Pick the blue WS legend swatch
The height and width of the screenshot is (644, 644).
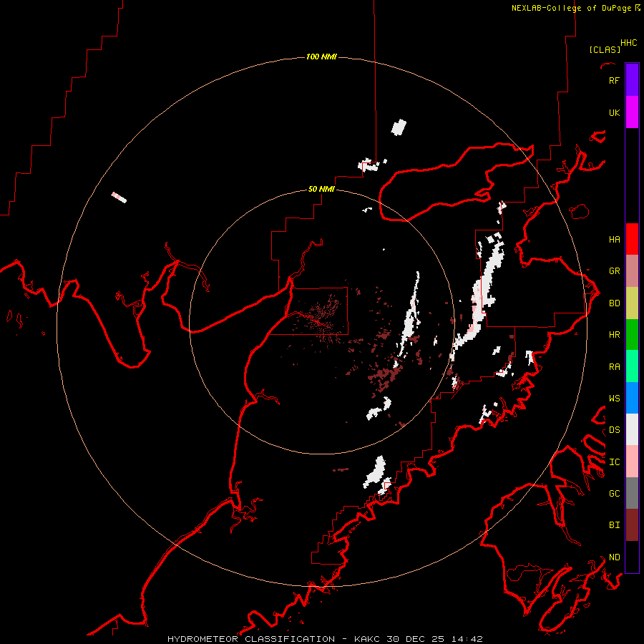632,398
